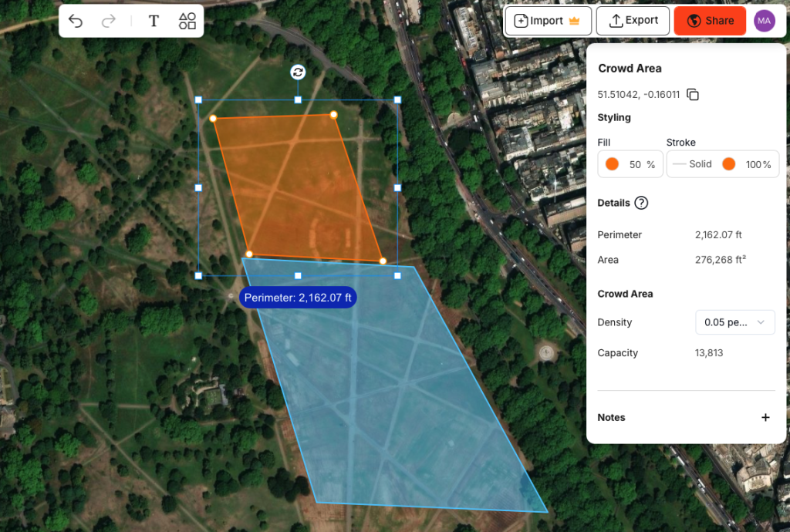Open the Density dropdown

[x=734, y=322]
